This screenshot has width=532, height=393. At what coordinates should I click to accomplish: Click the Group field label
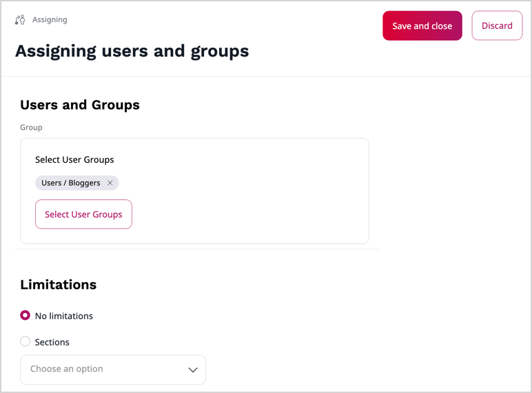pyautogui.click(x=31, y=128)
